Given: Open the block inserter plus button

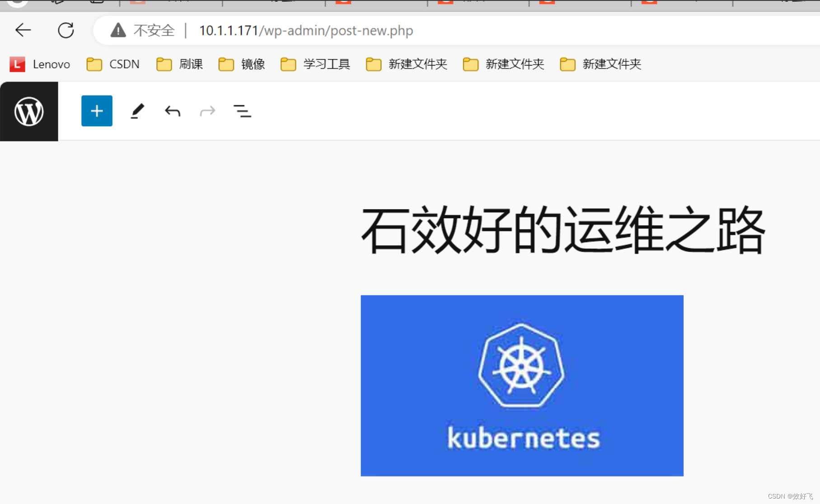Looking at the screenshot, I should [97, 111].
